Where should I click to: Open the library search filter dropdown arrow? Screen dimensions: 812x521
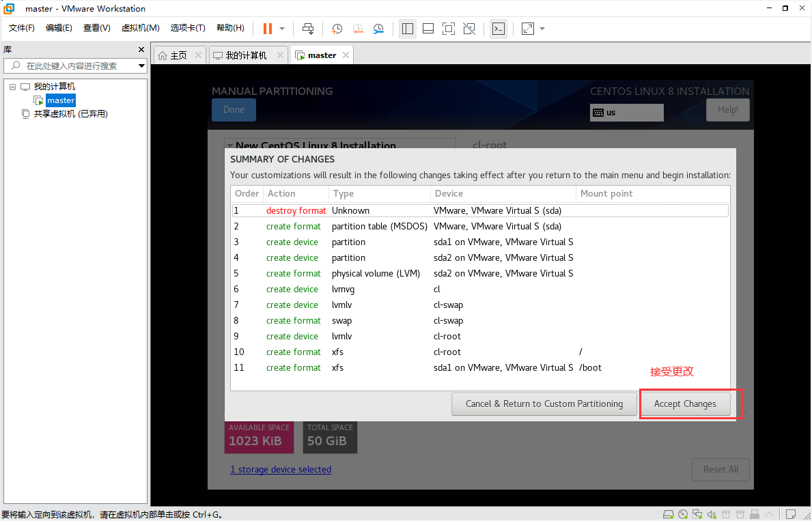[141, 66]
